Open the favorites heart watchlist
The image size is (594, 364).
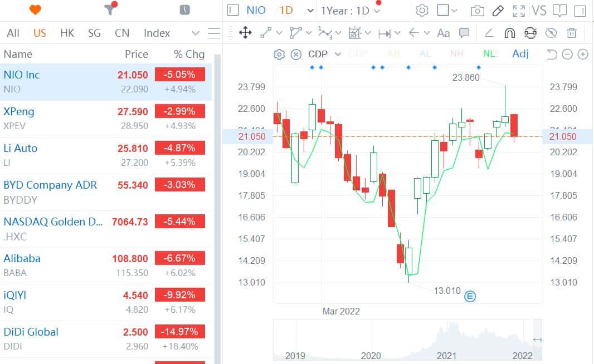tap(35, 10)
